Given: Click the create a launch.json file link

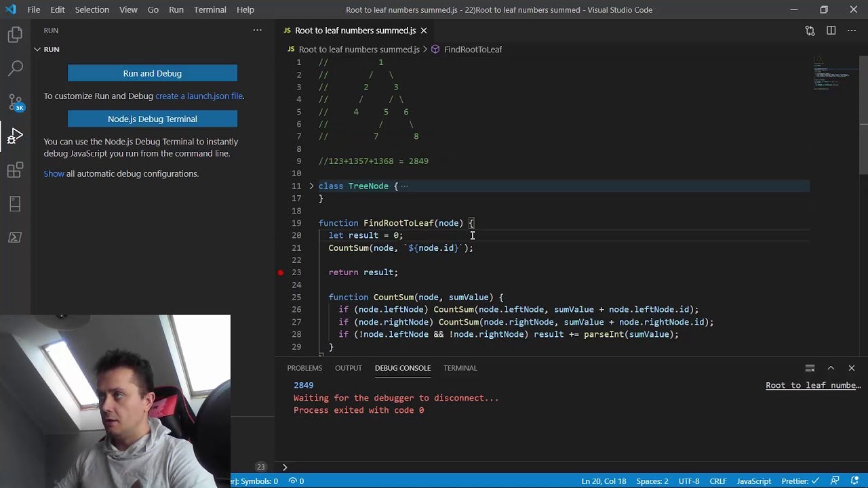Looking at the screenshot, I should pos(199,96).
